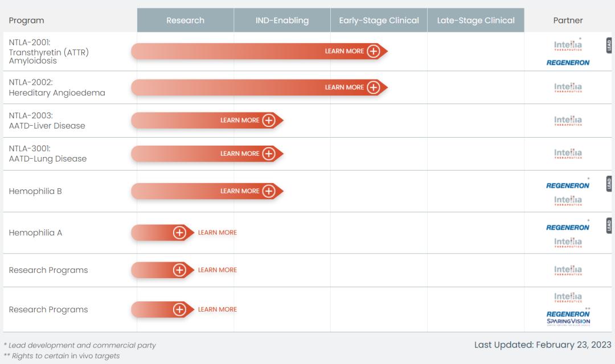Click the SparingVision partner logo
This screenshot has height=364, width=615.
[x=568, y=322]
